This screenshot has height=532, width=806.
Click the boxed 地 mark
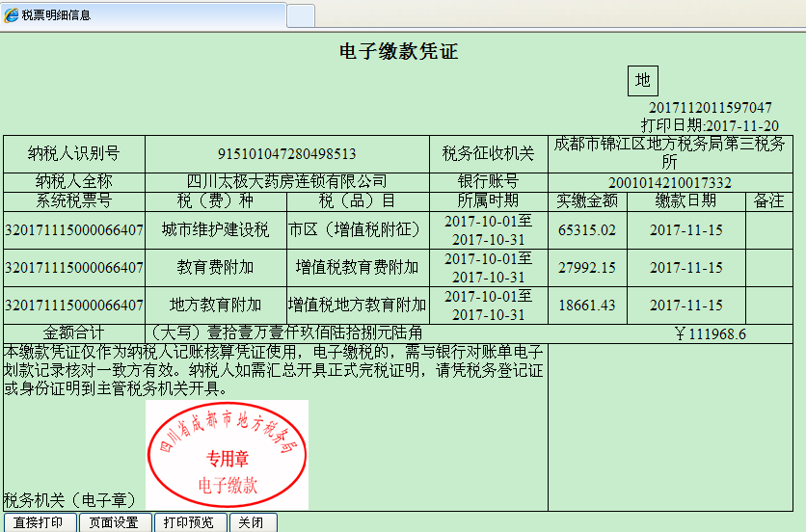coord(642,81)
